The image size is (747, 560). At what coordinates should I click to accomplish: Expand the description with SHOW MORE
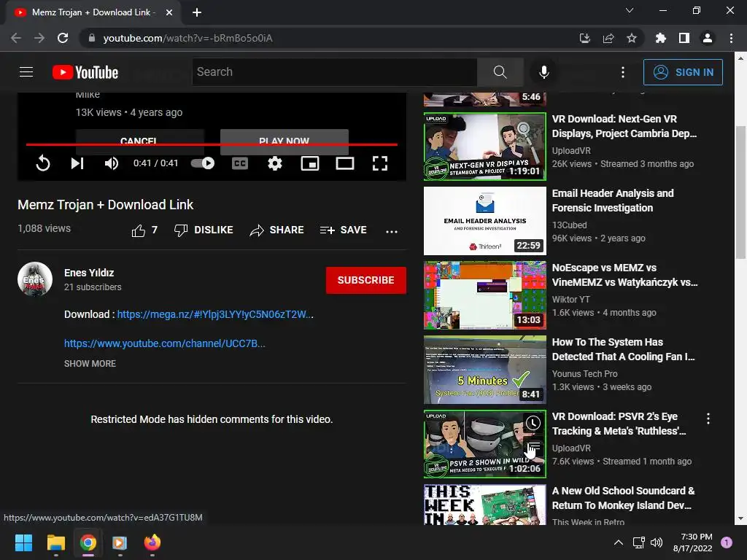tap(90, 363)
